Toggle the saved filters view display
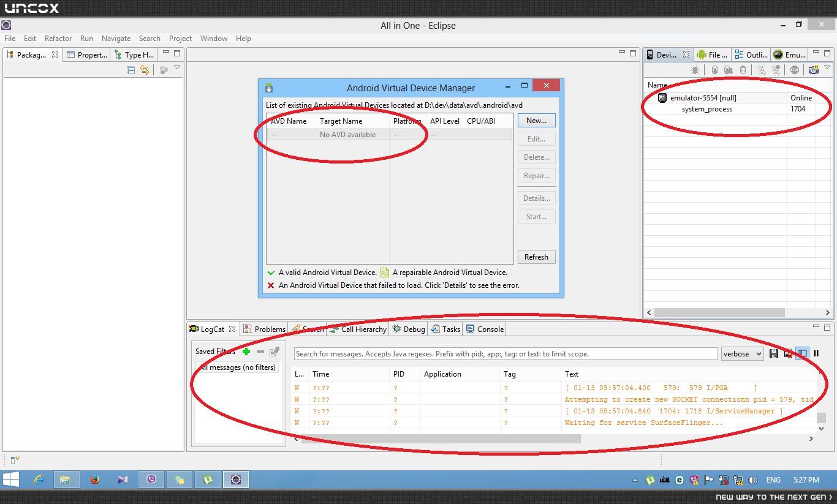Viewport: 837px width, 504px height. (802, 353)
